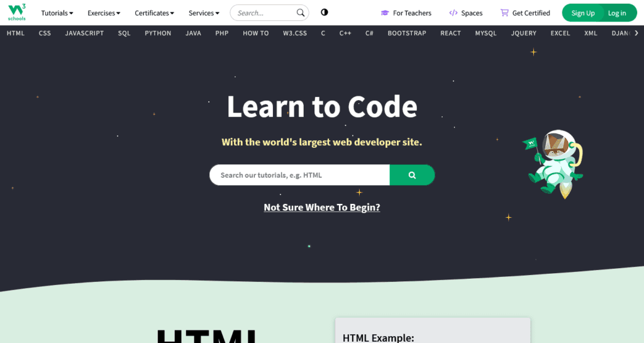
Task: Expand the Certificates dropdown
Action: coord(155,13)
